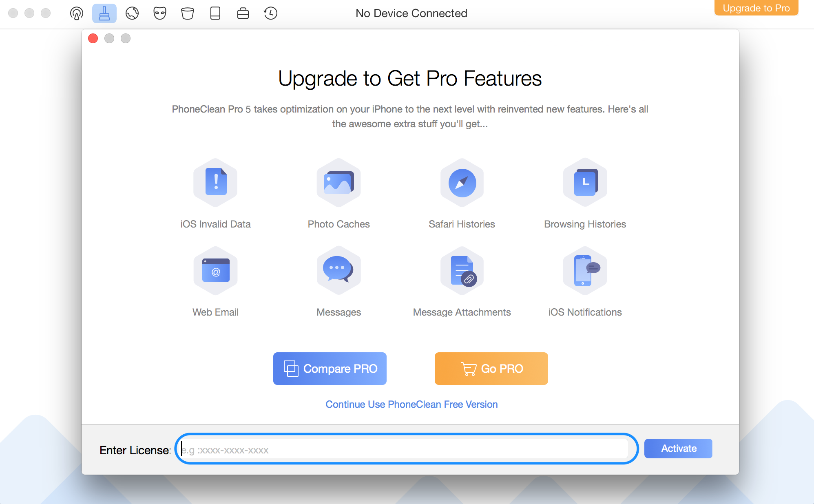Click the iOS Invalid Data cleanup icon
The image size is (814, 504).
point(216,181)
